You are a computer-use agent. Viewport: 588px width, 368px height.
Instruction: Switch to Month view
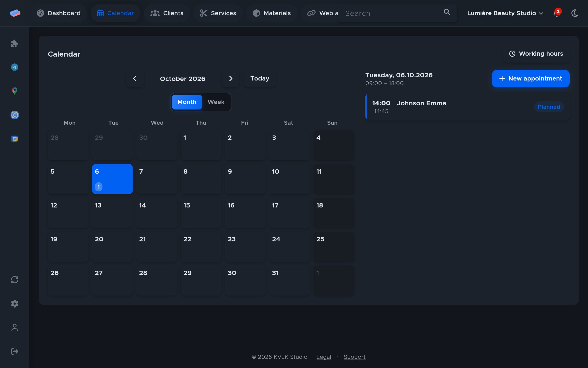187,102
